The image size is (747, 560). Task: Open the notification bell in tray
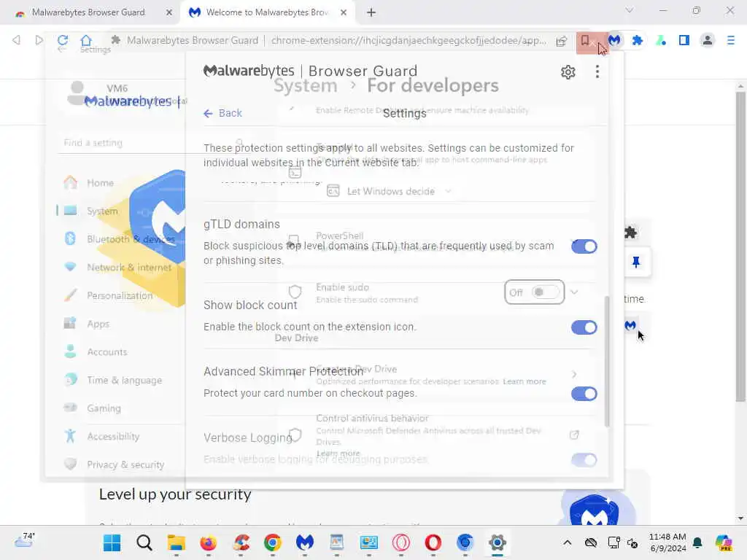pyautogui.click(x=697, y=542)
